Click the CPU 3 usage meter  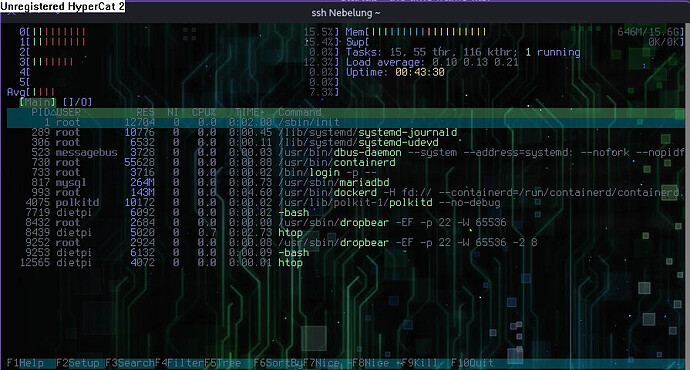179,62
